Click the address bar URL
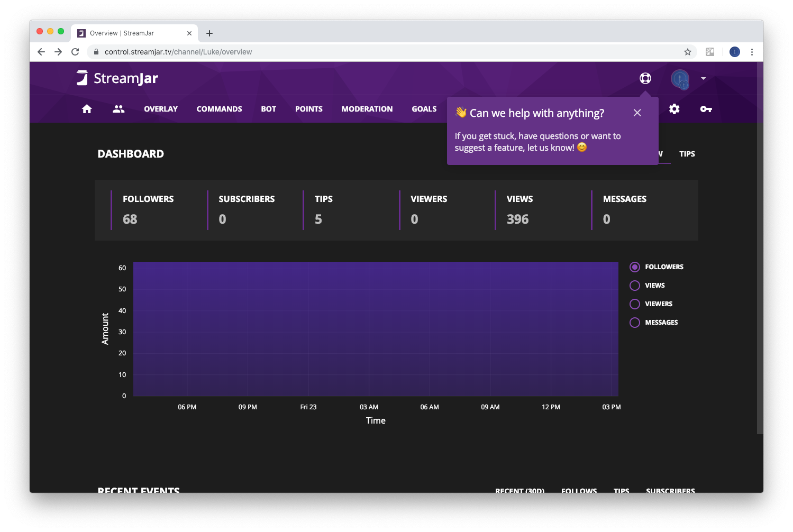 (x=178, y=52)
